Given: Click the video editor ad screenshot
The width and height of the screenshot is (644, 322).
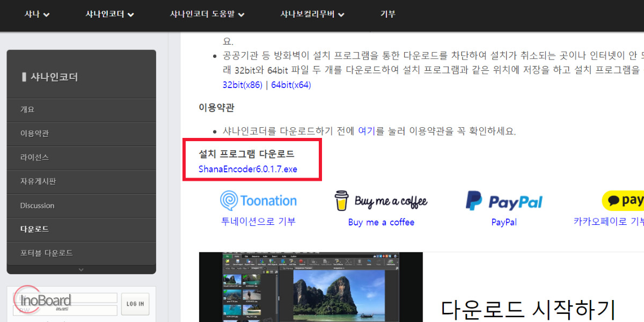Looking at the screenshot, I should click(x=311, y=287).
